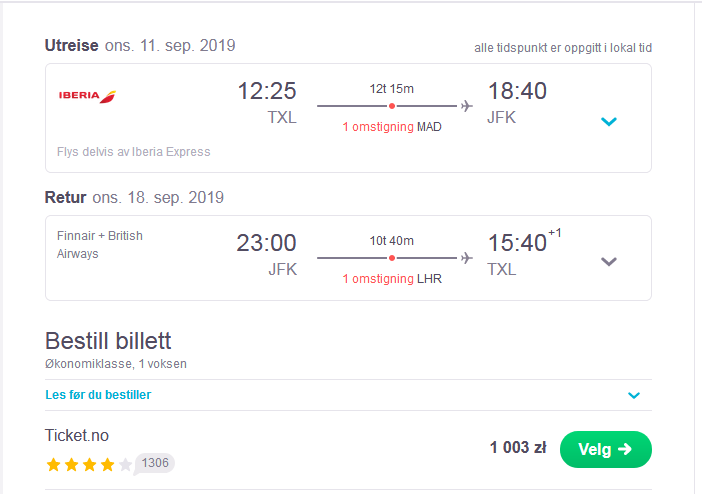702x494 pixels.
Task: Click '1 omstigning MAD' stopover text
Action: click(x=392, y=127)
